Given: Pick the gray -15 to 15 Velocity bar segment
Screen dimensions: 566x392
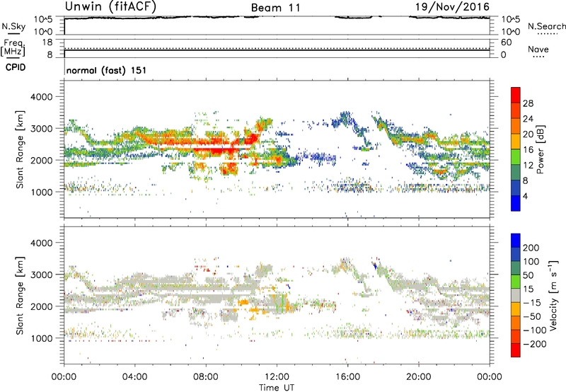Looking at the screenshot, I should [x=516, y=295].
